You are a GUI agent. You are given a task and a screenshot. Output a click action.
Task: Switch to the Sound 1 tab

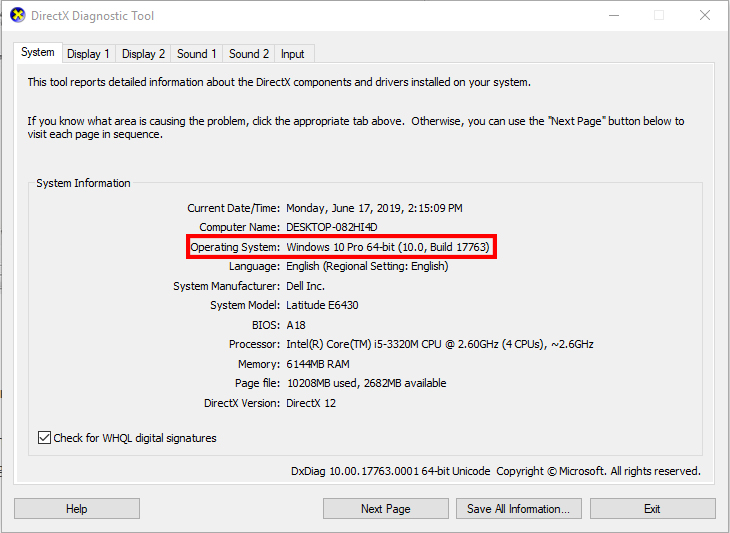coord(196,54)
